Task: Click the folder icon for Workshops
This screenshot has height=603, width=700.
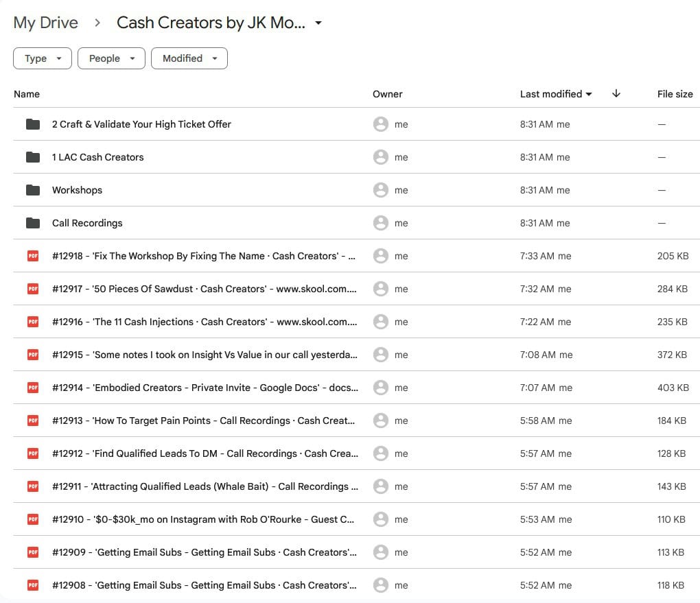Action: (32, 190)
